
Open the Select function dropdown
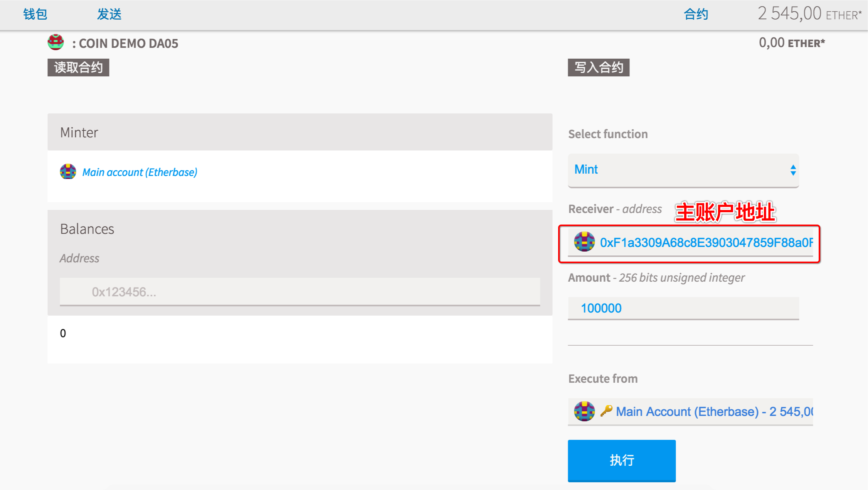[683, 169]
